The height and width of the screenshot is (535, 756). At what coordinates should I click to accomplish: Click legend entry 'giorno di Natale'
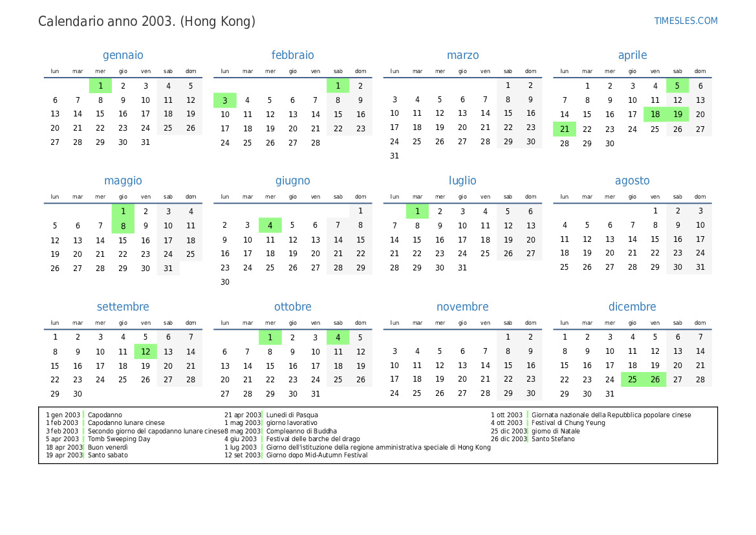click(556, 431)
